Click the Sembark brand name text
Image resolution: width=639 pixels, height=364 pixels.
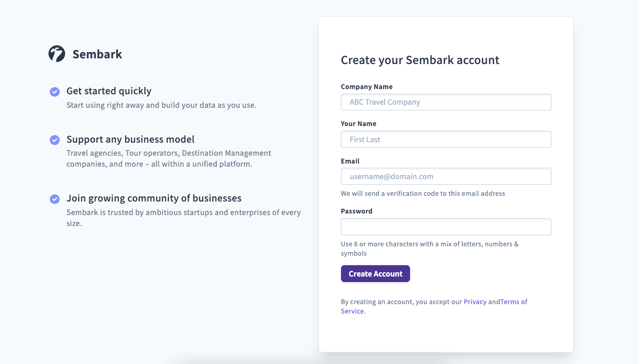click(97, 54)
